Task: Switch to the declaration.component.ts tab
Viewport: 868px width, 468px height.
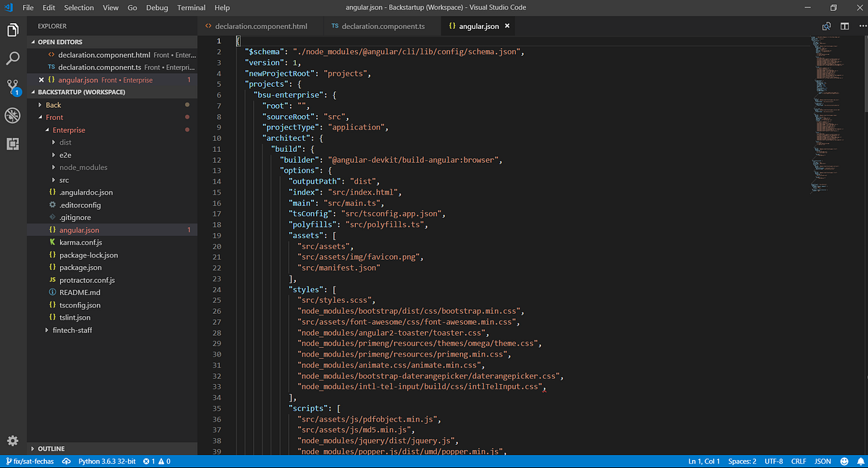Action: click(x=383, y=25)
